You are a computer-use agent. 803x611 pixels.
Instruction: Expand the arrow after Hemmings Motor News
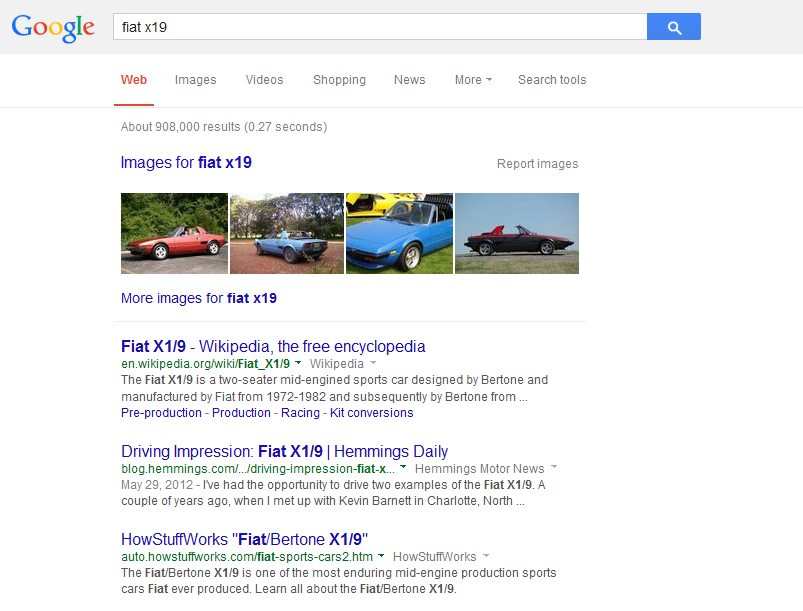click(554, 468)
